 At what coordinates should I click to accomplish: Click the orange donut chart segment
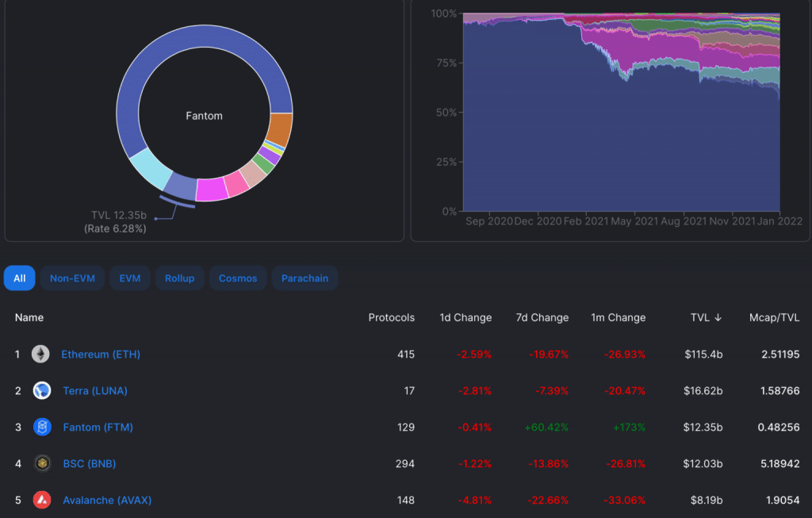[280, 129]
